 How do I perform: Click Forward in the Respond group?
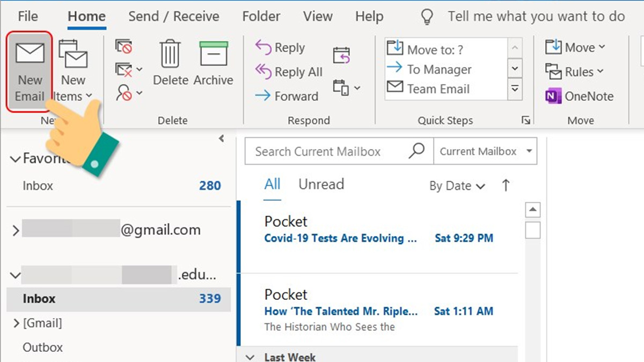pyautogui.click(x=287, y=96)
